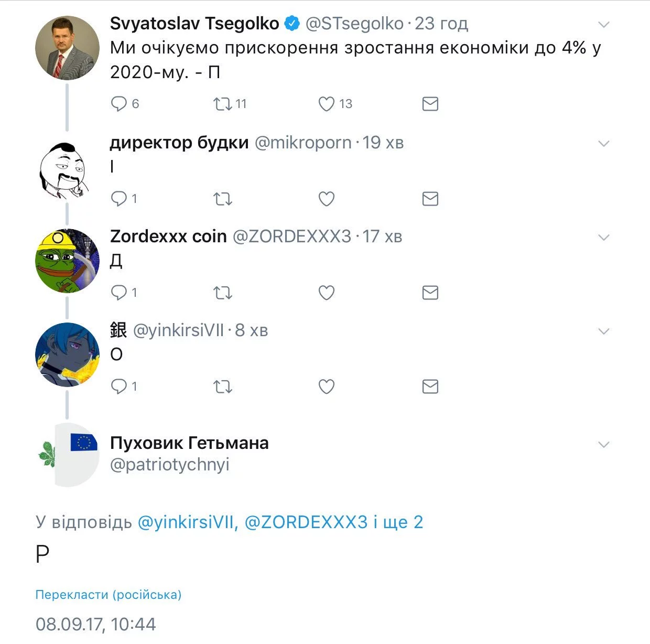Screen dimensions: 650x644
Task: Like the tweet with 13 likes
Action: click(x=327, y=104)
